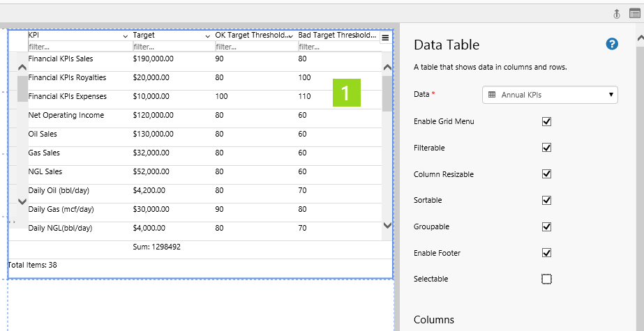Viewport: 644px width, 331px height.
Task: Click the properties panel icon at top right
Action: tap(634, 13)
